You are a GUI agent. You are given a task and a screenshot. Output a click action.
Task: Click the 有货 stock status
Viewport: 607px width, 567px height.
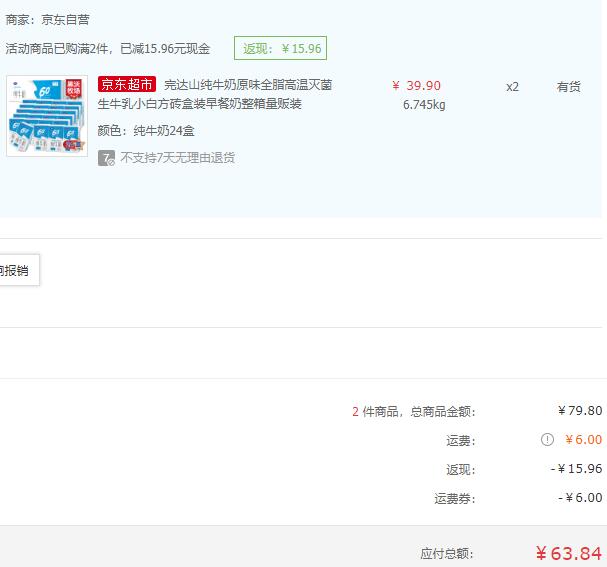click(568, 87)
